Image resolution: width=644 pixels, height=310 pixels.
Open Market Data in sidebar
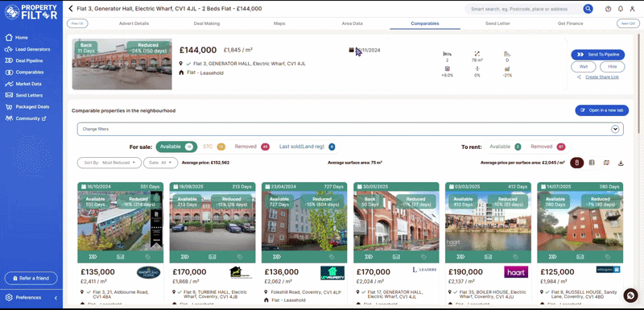(x=23, y=84)
